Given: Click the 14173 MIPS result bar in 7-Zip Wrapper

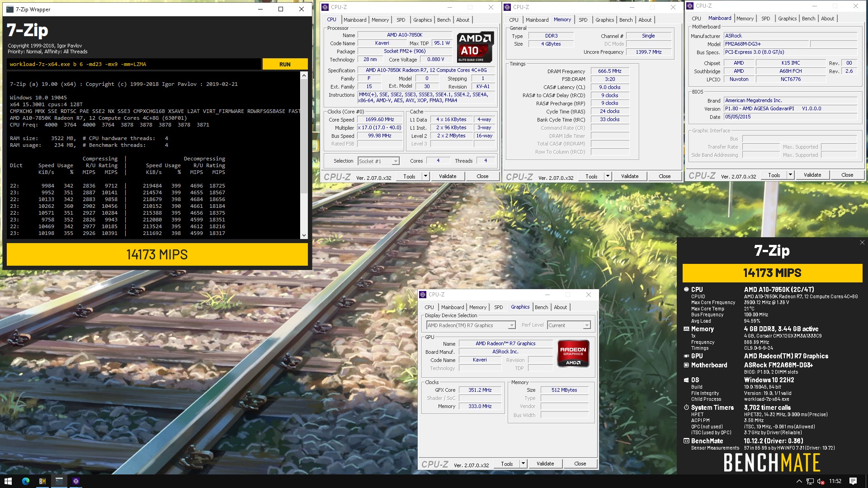Looking at the screenshot, I should (x=157, y=254).
